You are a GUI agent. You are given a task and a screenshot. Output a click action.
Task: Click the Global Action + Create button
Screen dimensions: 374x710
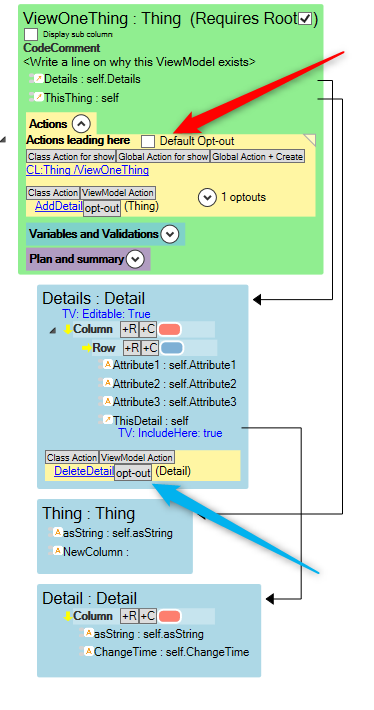(x=258, y=157)
